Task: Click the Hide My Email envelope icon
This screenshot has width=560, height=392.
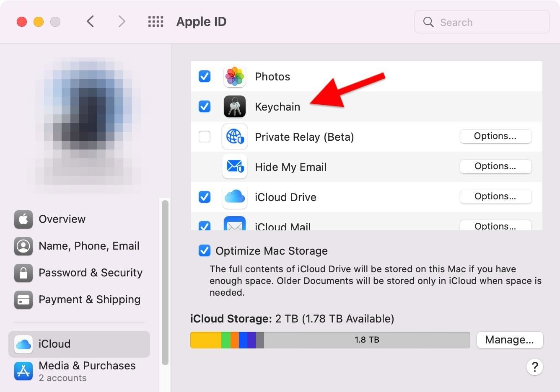Action: [235, 167]
